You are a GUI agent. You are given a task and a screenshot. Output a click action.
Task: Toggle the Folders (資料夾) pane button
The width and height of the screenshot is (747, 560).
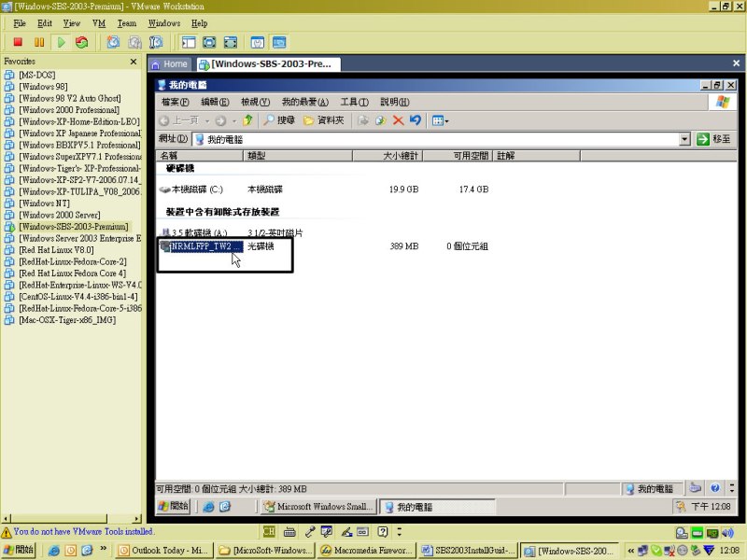324,120
